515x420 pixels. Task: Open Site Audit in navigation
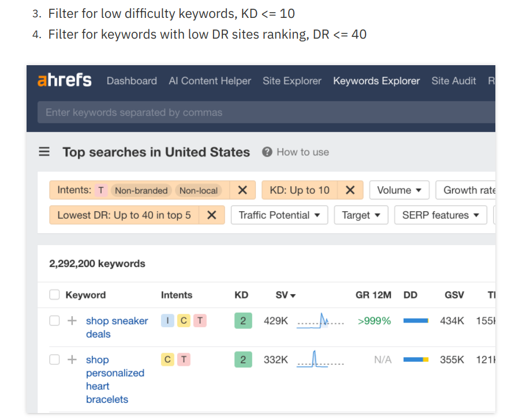[454, 81]
